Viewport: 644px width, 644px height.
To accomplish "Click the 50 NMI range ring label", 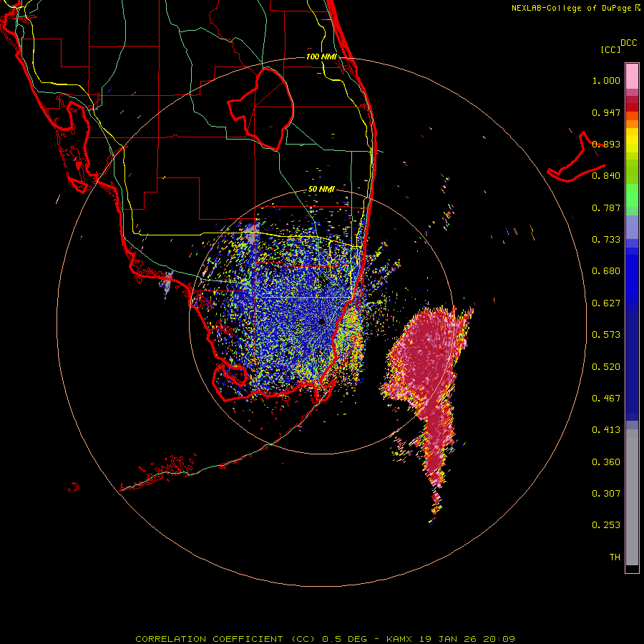I will pyautogui.click(x=321, y=190).
